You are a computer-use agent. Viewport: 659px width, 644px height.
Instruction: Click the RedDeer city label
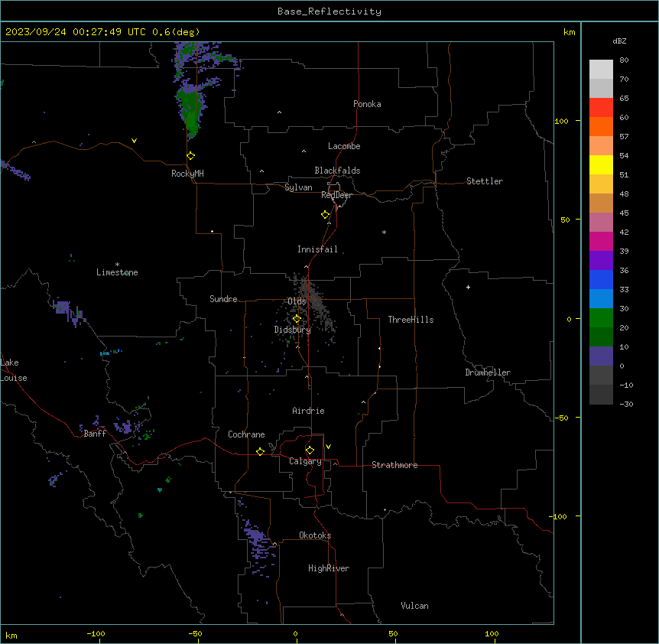tap(336, 195)
